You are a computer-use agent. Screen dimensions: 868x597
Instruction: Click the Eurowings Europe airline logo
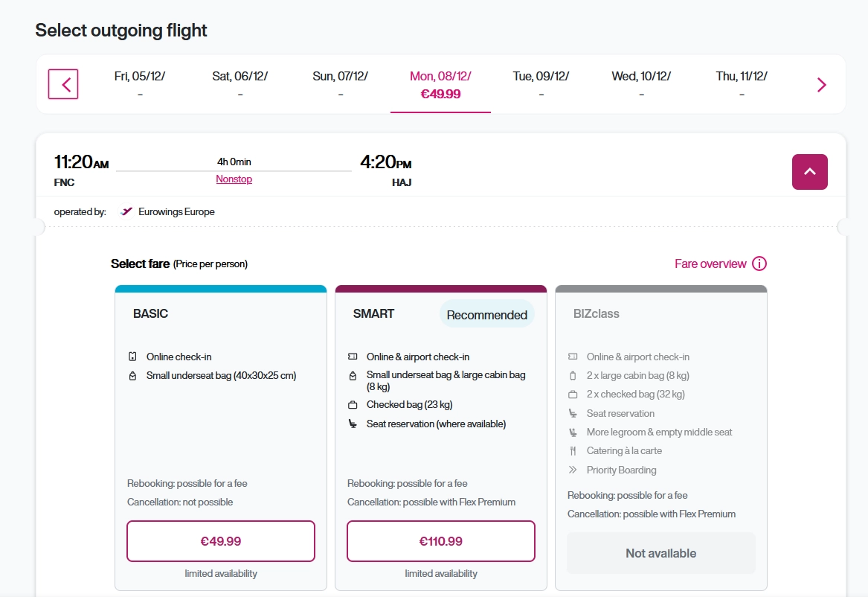click(x=126, y=211)
